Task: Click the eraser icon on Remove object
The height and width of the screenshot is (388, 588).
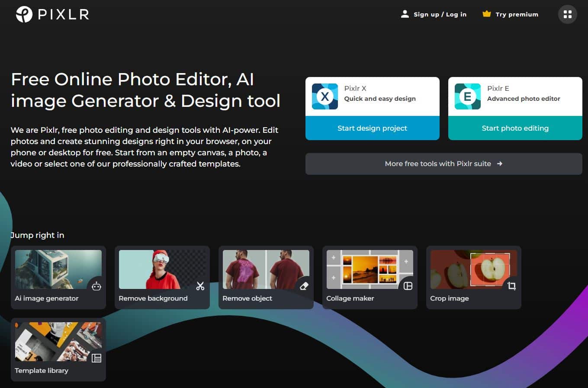Action: tap(304, 286)
